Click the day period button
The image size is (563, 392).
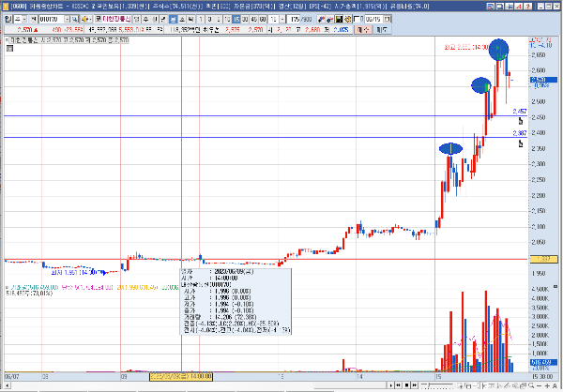(x=136, y=19)
